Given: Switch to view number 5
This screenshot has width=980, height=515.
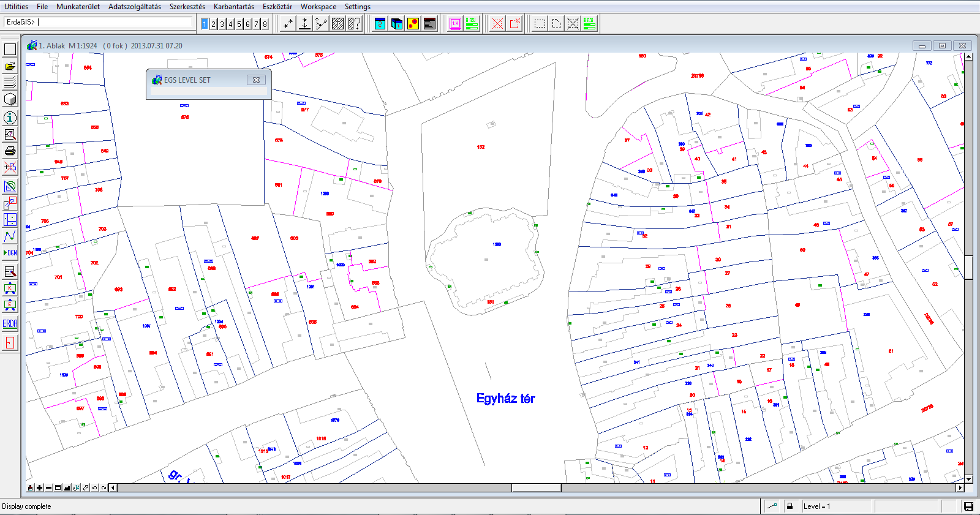Looking at the screenshot, I should pos(239,24).
